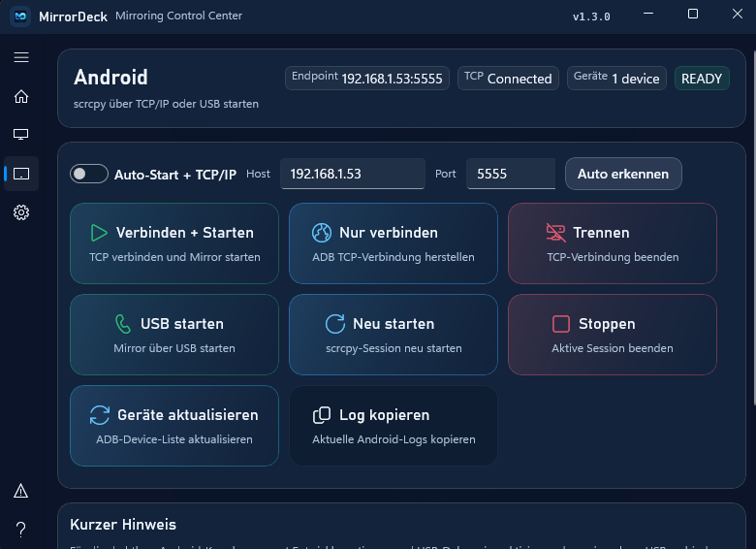Restart session with Neu starten

(x=393, y=335)
